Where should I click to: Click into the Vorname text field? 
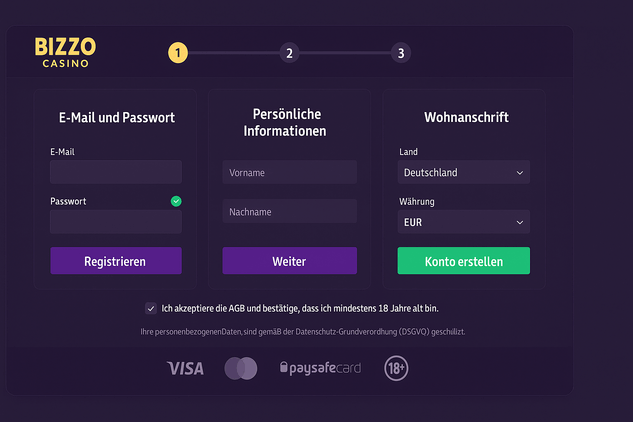(x=289, y=172)
